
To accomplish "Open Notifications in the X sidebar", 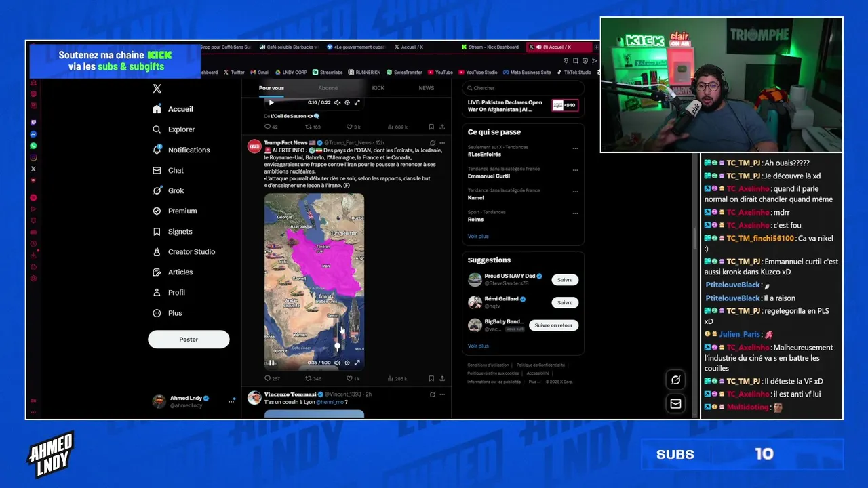I will coord(181,150).
